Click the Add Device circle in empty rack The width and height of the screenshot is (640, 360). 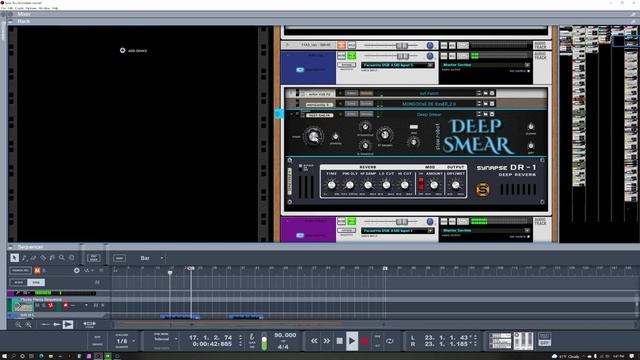(x=122, y=50)
